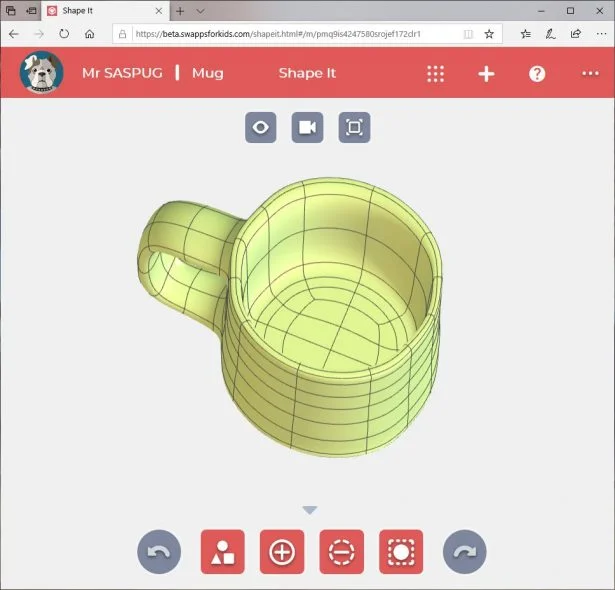Click the redo arrow button
The width and height of the screenshot is (615, 590).
point(464,551)
